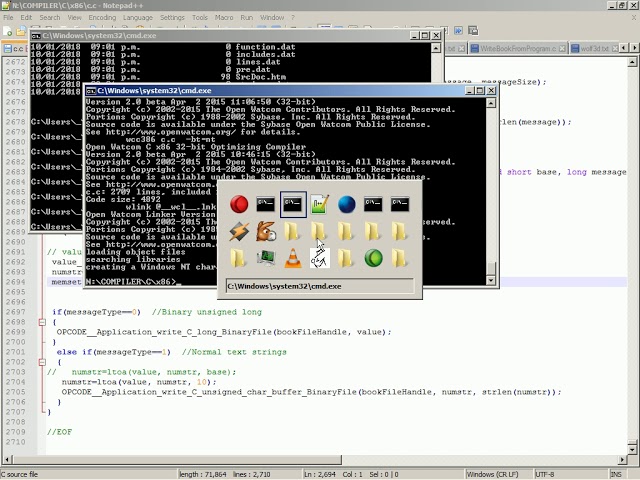This screenshot has height=480, width=640.
Task: Click scroll-up arrow of Notepad++ editor scrollbar
Action: pyautogui.click(x=632, y=62)
